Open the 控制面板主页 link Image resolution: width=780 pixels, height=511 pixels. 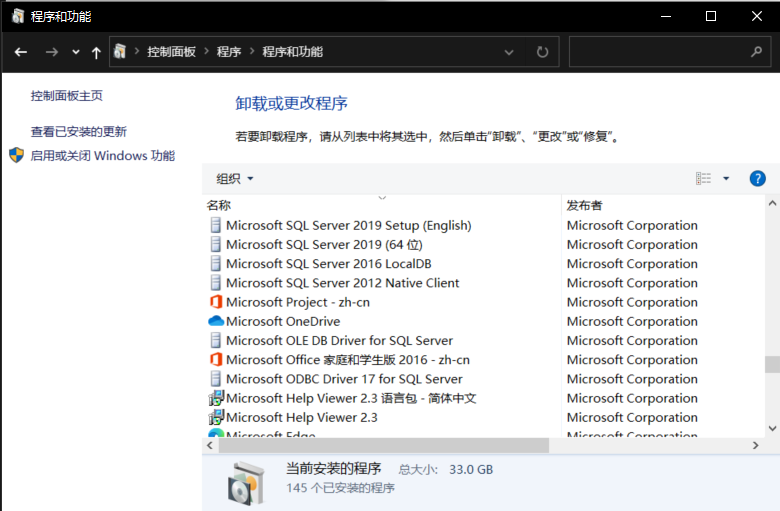pos(67,96)
